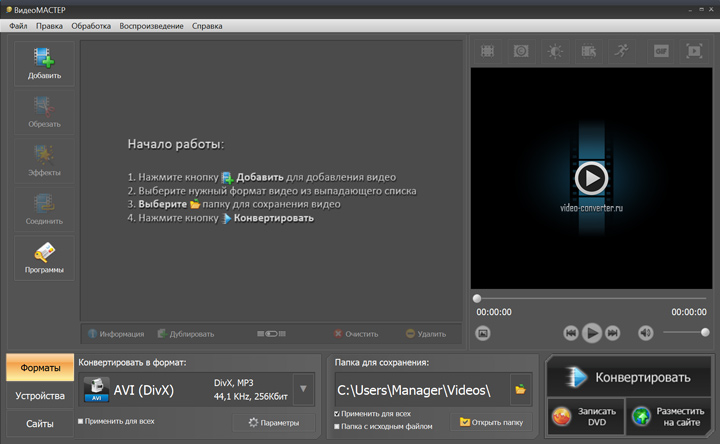This screenshot has height=444, width=720.
Task: Click the Добавить add video button
Action: point(44,64)
